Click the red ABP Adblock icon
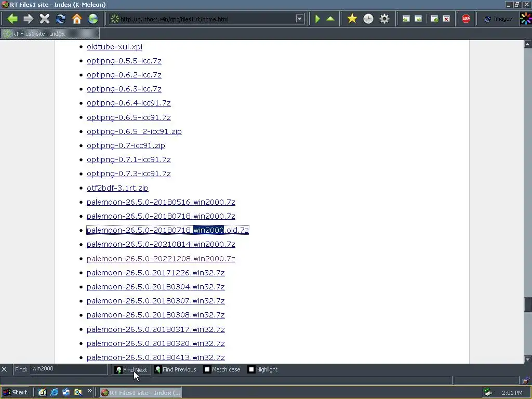This screenshot has height=399, width=532. 466,19
